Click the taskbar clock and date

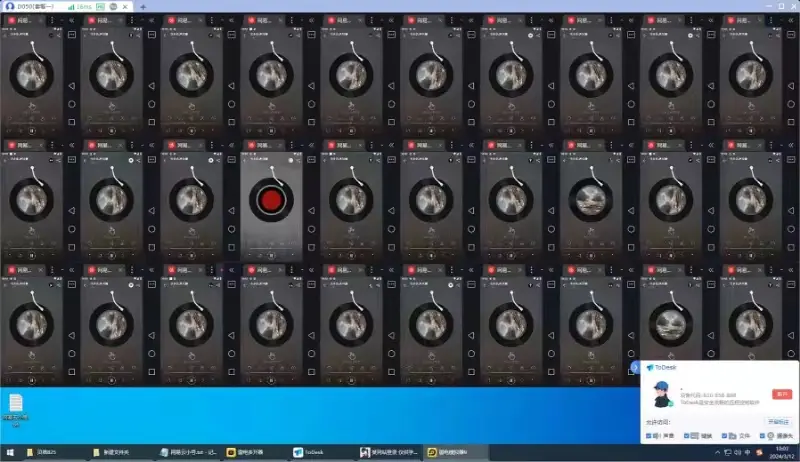[783, 452]
